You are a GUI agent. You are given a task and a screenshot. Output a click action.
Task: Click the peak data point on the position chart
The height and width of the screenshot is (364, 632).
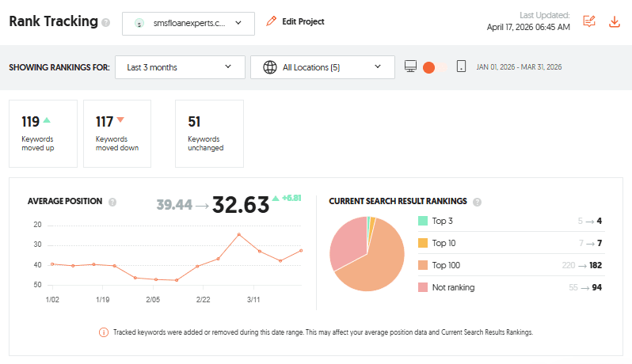coord(239,234)
